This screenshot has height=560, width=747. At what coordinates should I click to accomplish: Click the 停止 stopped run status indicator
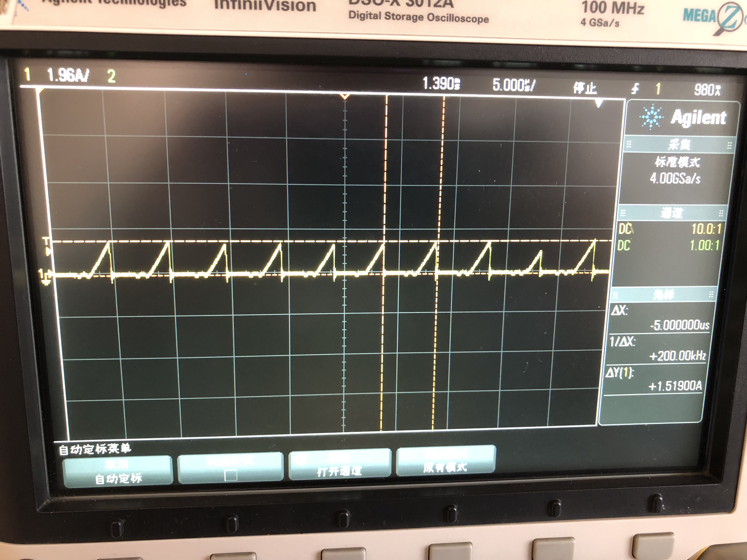click(x=585, y=88)
